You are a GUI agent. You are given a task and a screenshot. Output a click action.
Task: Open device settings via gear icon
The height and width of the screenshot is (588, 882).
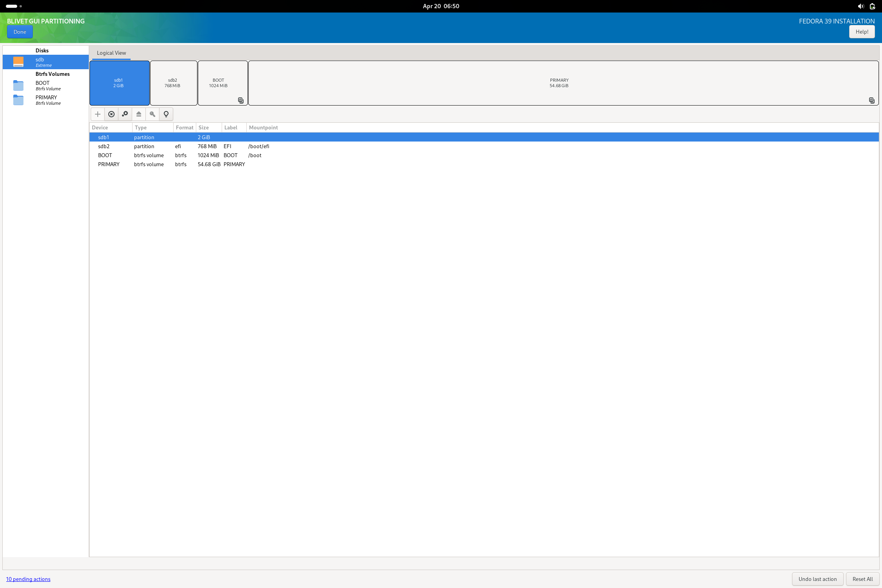pyautogui.click(x=125, y=114)
